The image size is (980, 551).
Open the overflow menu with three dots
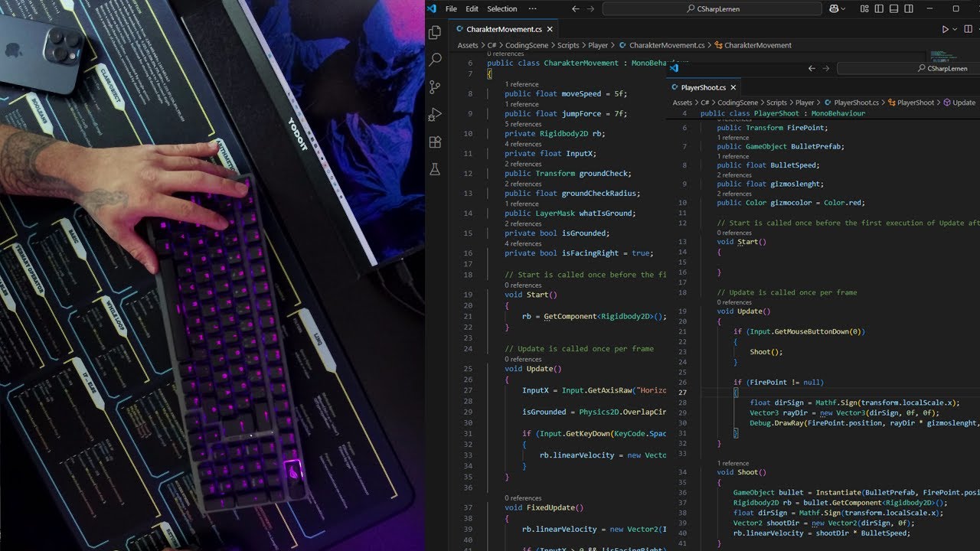pos(532,8)
